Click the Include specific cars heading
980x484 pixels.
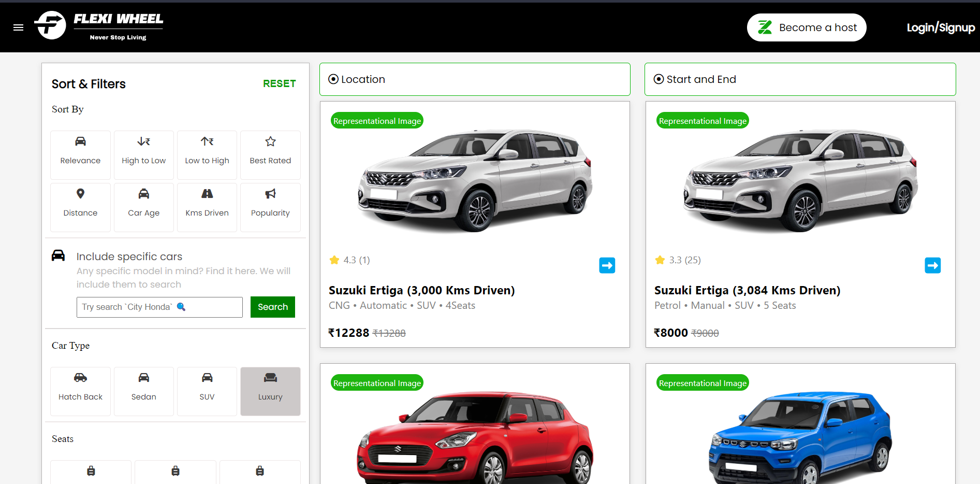coord(129,257)
